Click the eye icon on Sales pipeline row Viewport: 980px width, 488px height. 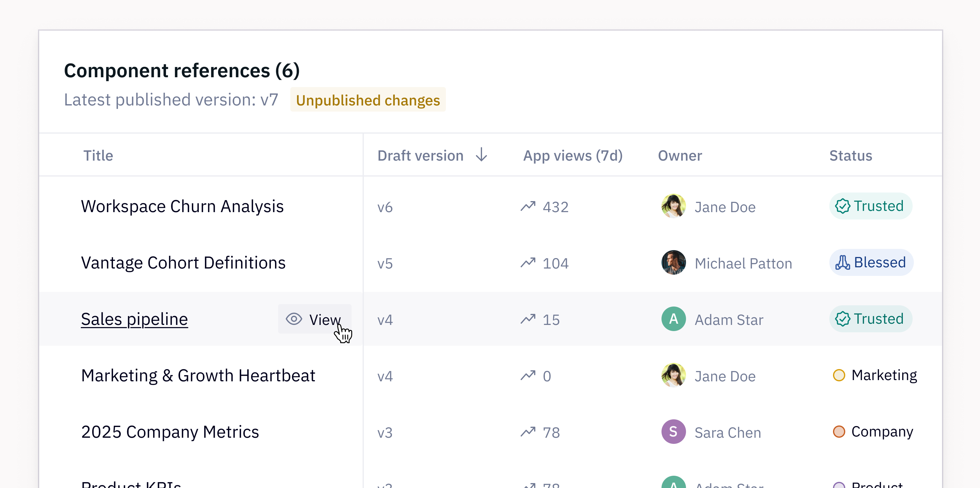[x=294, y=319]
